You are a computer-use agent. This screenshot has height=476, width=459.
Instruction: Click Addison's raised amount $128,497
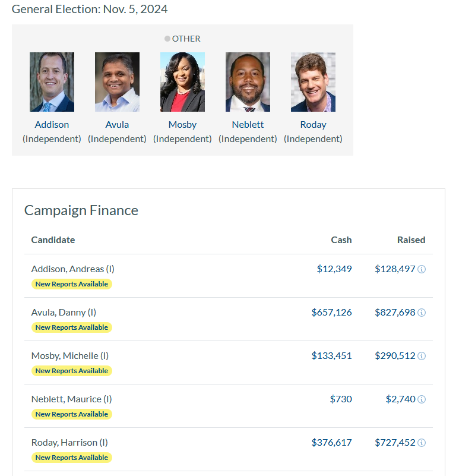(395, 269)
